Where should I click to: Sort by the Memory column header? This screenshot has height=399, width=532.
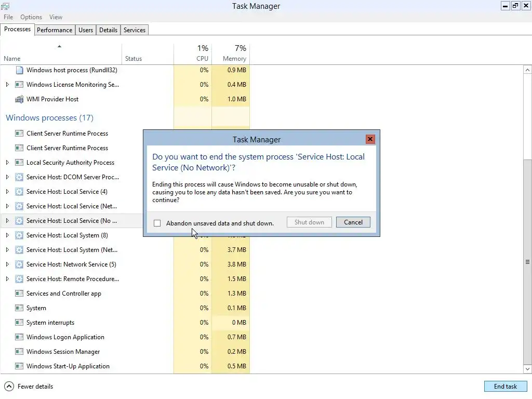[231, 54]
